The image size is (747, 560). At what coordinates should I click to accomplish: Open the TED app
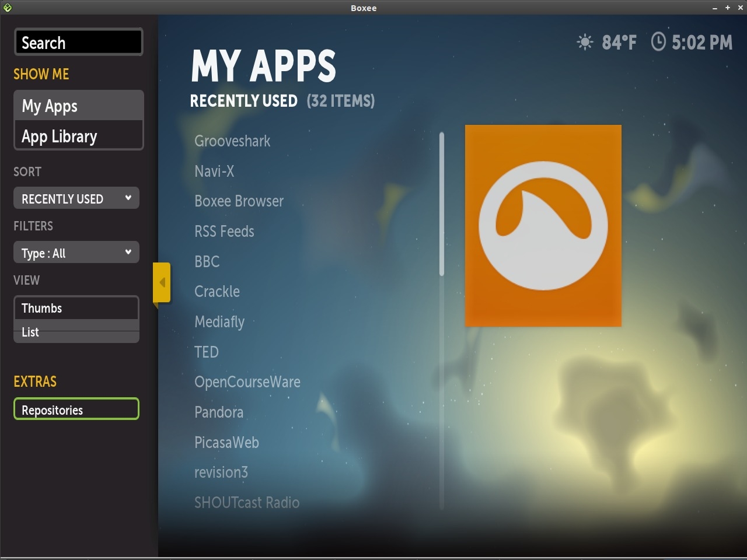click(x=207, y=352)
